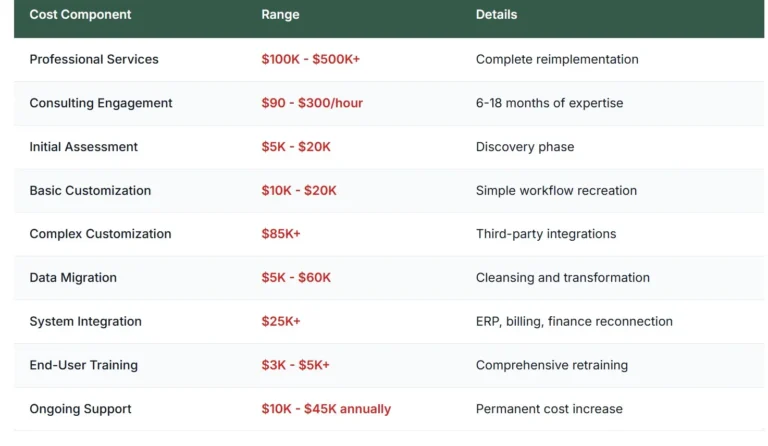Click the $25K+ System Integration cost
The height and width of the screenshot is (446, 768).
(281, 322)
